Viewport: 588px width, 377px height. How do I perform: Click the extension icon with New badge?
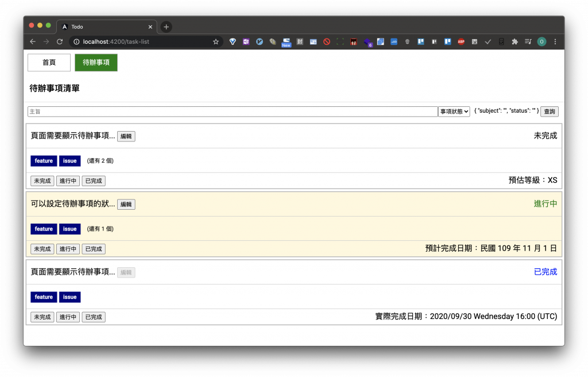[x=286, y=42]
